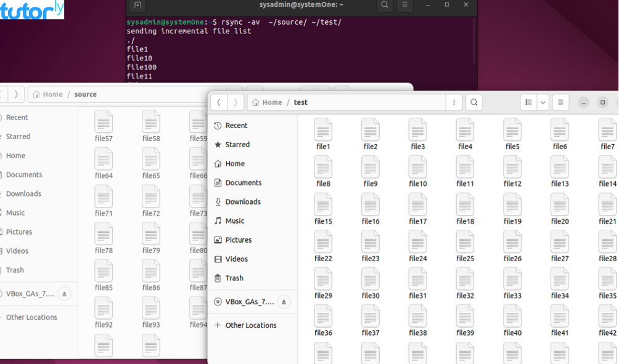Select file2 in test folder
Viewport: 619px width, 364px height.
pyautogui.click(x=371, y=134)
